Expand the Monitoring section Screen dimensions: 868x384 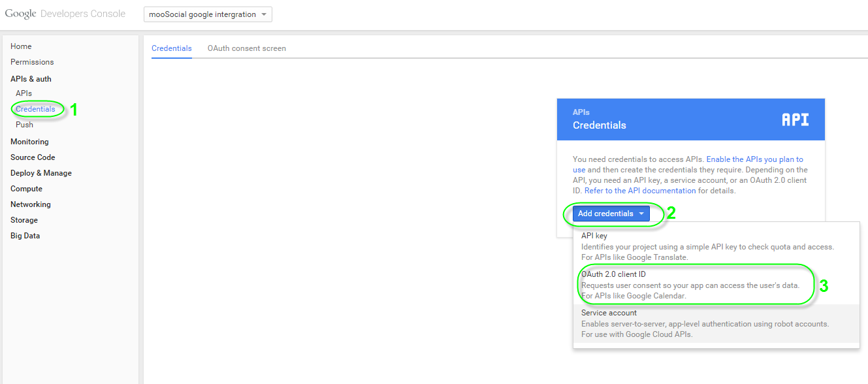tap(29, 142)
